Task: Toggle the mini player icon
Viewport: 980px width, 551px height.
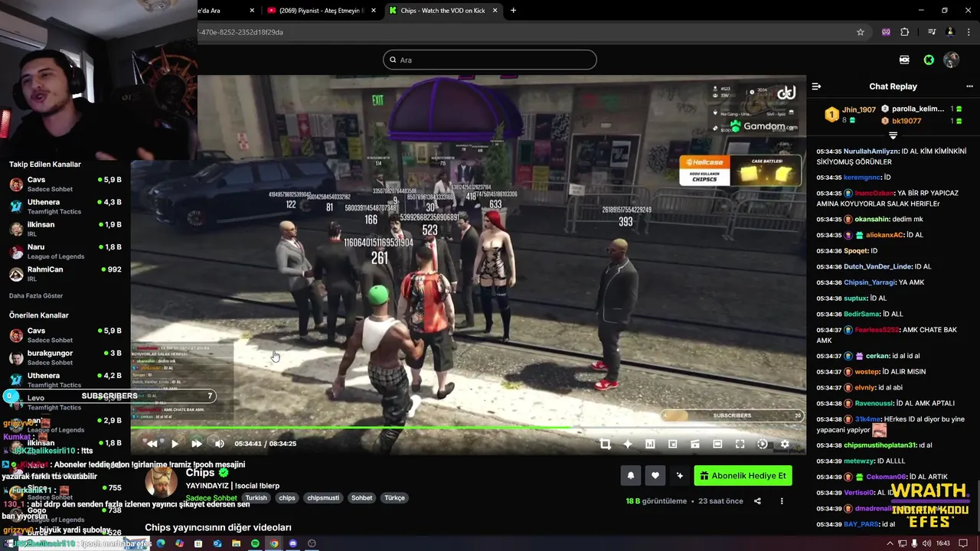Action: tap(672, 444)
